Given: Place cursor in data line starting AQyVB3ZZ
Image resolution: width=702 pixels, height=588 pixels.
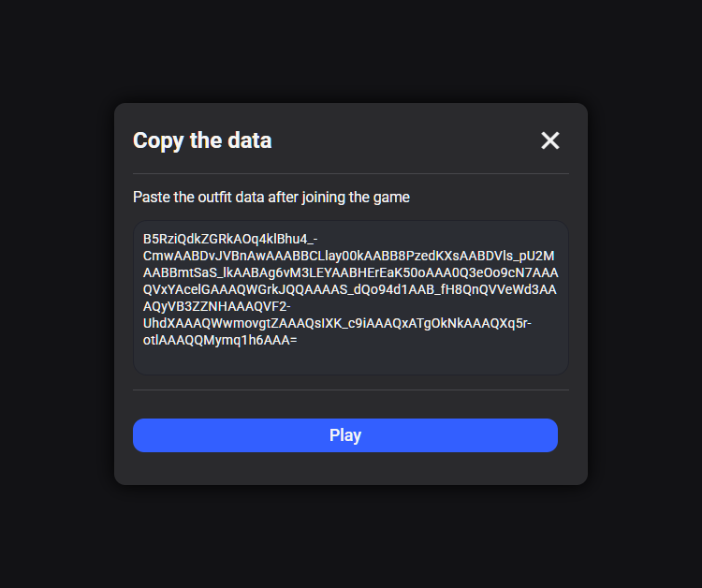Looking at the screenshot, I should (217, 306).
